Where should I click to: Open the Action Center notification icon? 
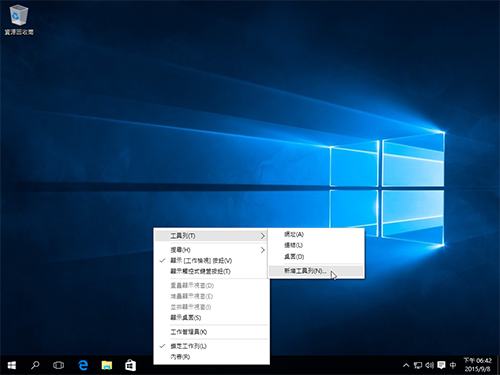(x=441, y=365)
